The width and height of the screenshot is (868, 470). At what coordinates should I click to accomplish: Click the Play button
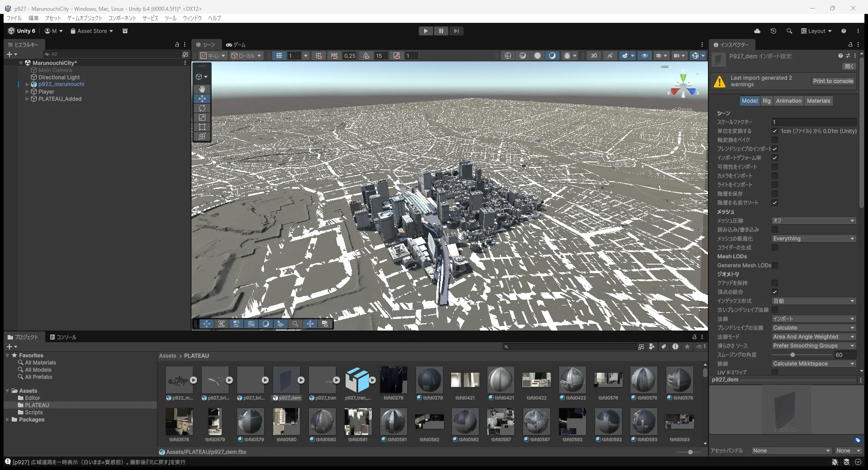click(x=425, y=31)
